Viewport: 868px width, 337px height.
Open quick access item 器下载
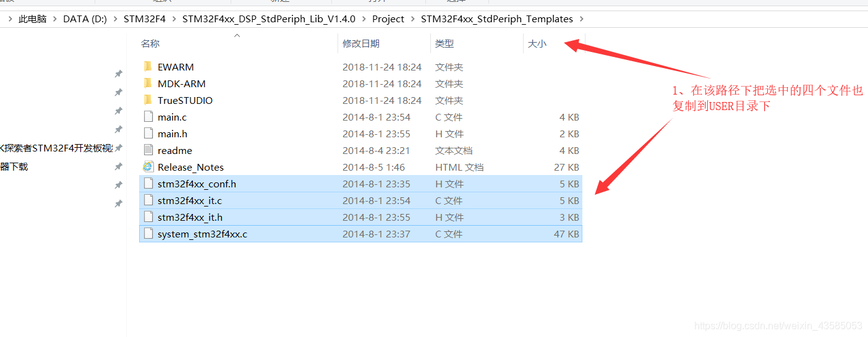14,167
